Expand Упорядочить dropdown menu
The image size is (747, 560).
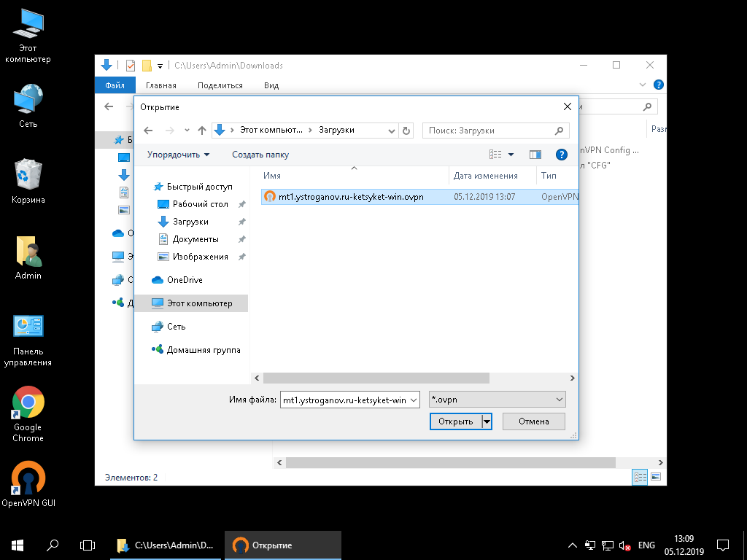tap(178, 155)
